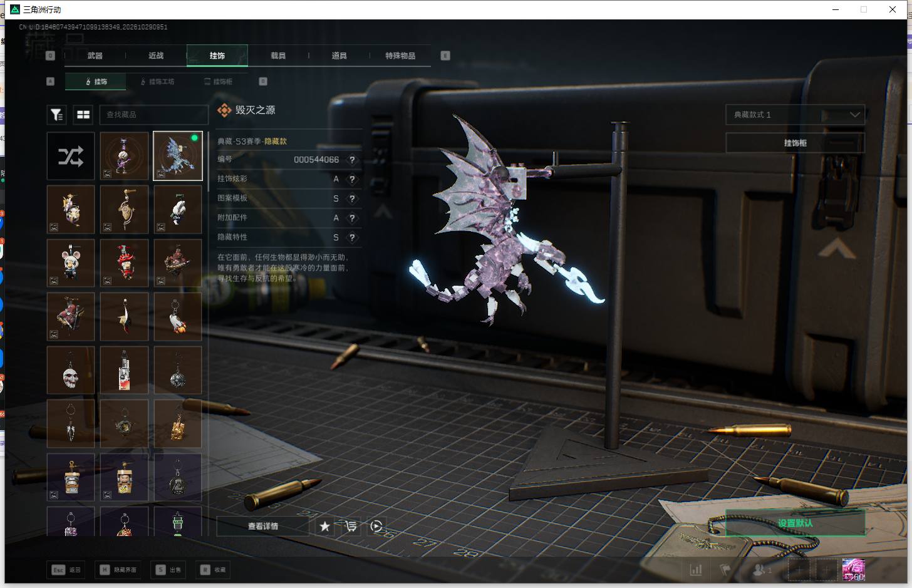Open help icon beside 挂饰炫彩
This screenshot has width=912, height=588.
tap(352, 179)
